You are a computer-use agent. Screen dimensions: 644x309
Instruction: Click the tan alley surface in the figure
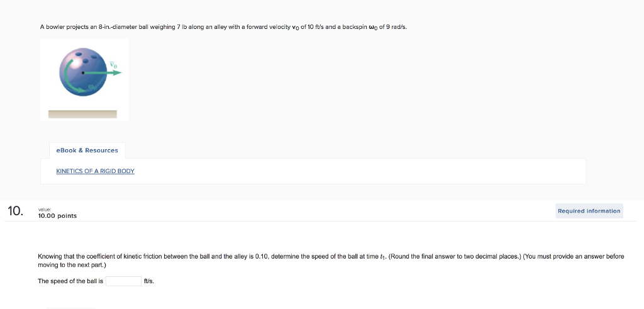click(x=82, y=115)
